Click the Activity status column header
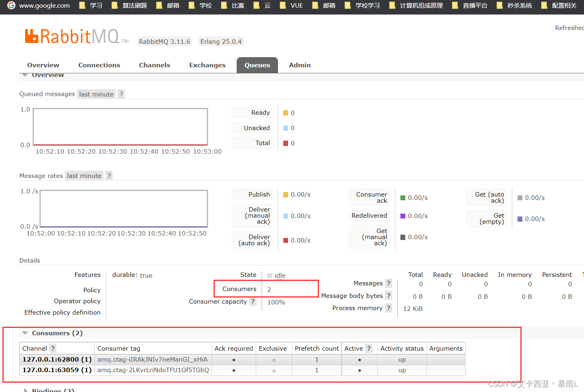The width and height of the screenshot is (584, 392). point(402,349)
